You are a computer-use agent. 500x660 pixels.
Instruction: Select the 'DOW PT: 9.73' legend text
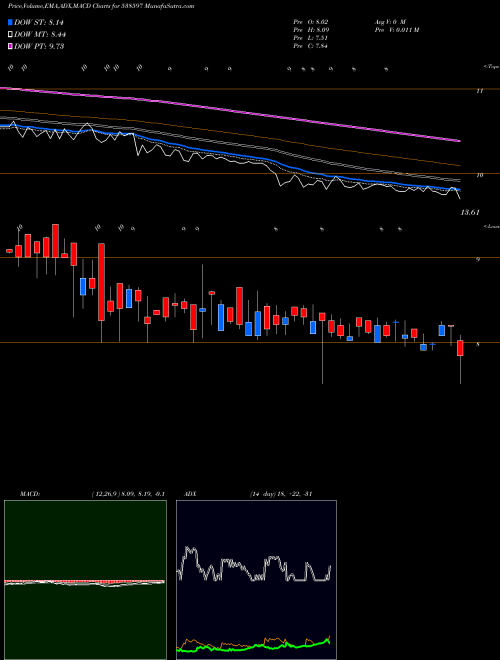point(39,46)
